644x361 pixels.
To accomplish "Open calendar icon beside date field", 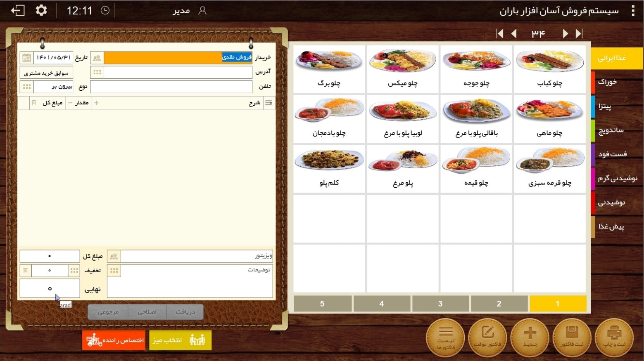I will coord(26,58).
